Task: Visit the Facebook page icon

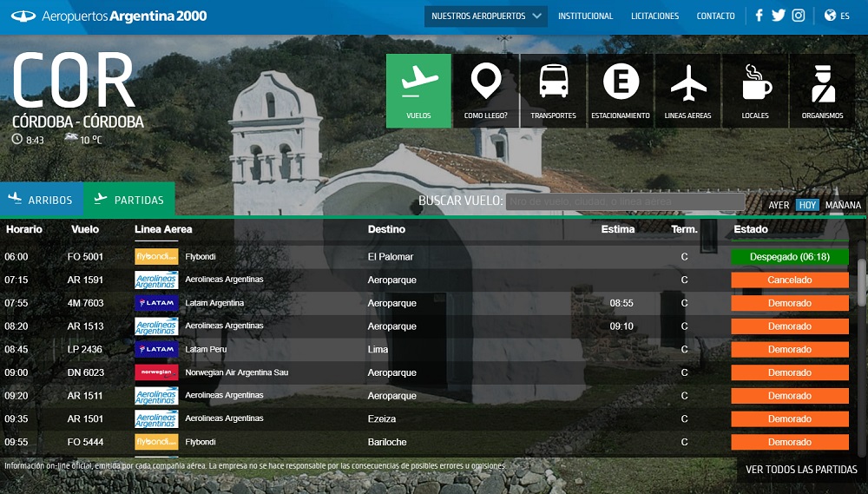Action: (x=759, y=16)
